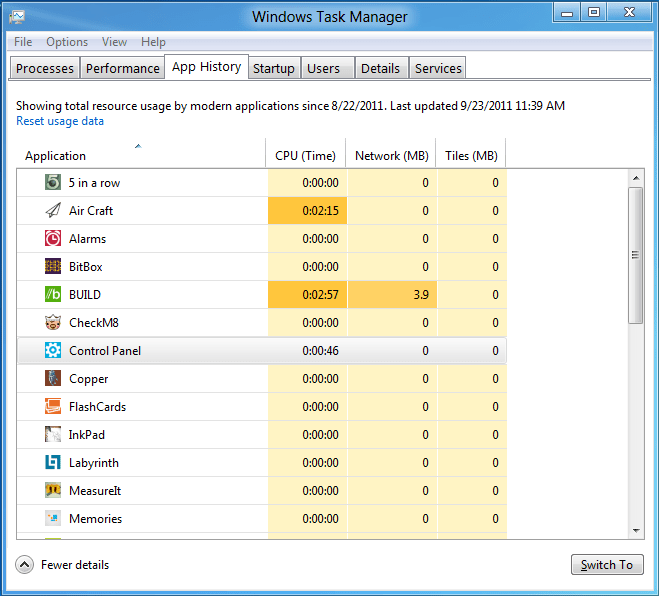
Task: Minimize the Task Manager window
Action: 567,12
